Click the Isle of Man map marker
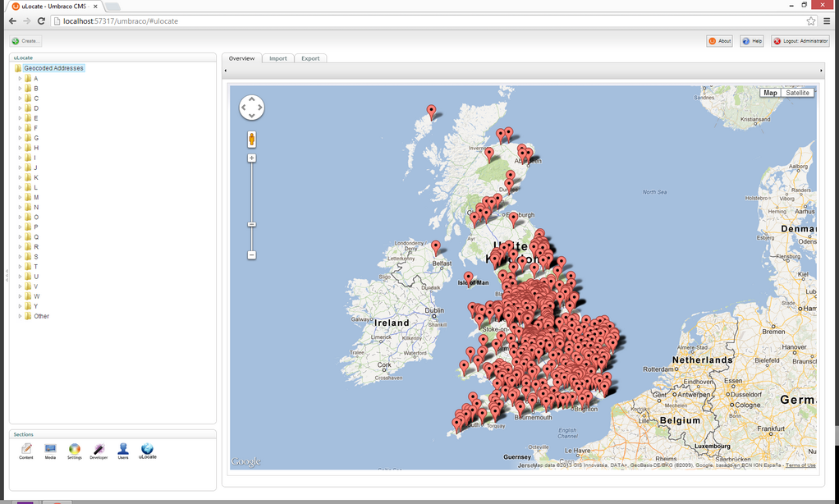The height and width of the screenshot is (504, 839). (468, 279)
